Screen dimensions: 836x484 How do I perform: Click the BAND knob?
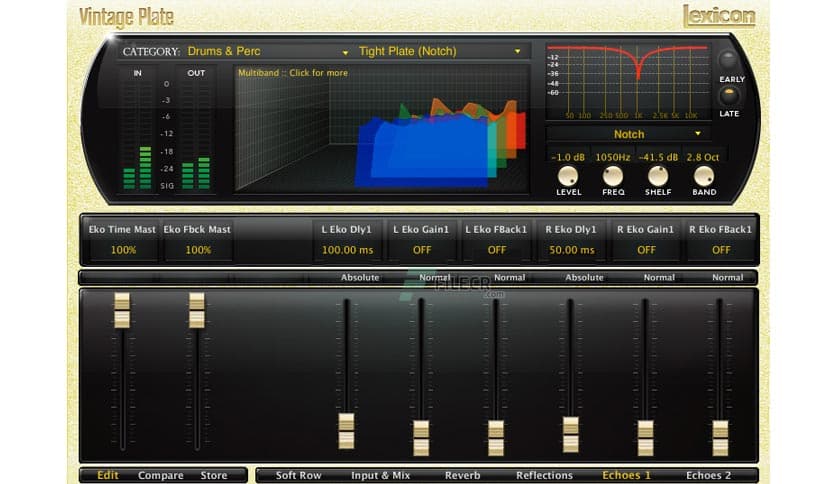click(704, 176)
